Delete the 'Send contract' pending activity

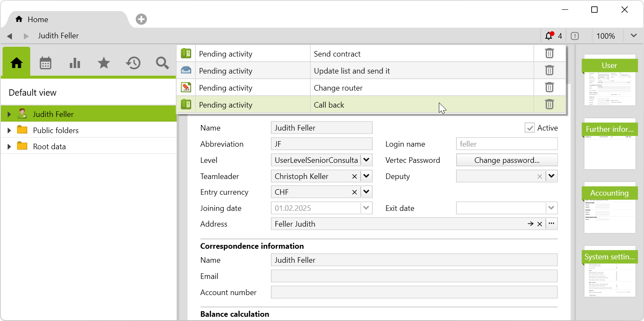click(x=550, y=54)
